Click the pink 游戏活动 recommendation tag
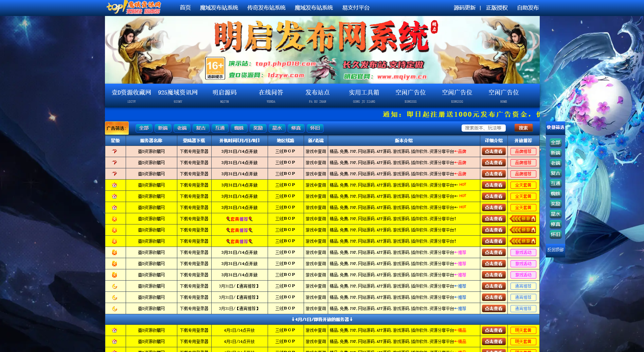 coord(523,252)
